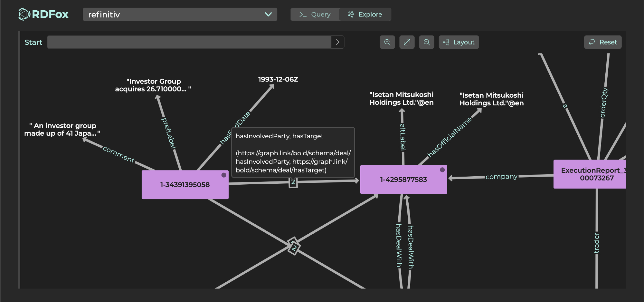Select node 1-34391395058
The width and height of the screenshot is (644, 302).
point(185,185)
